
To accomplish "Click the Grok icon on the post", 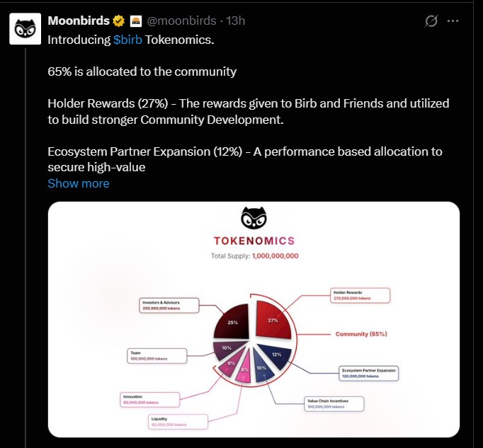I will (x=431, y=22).
